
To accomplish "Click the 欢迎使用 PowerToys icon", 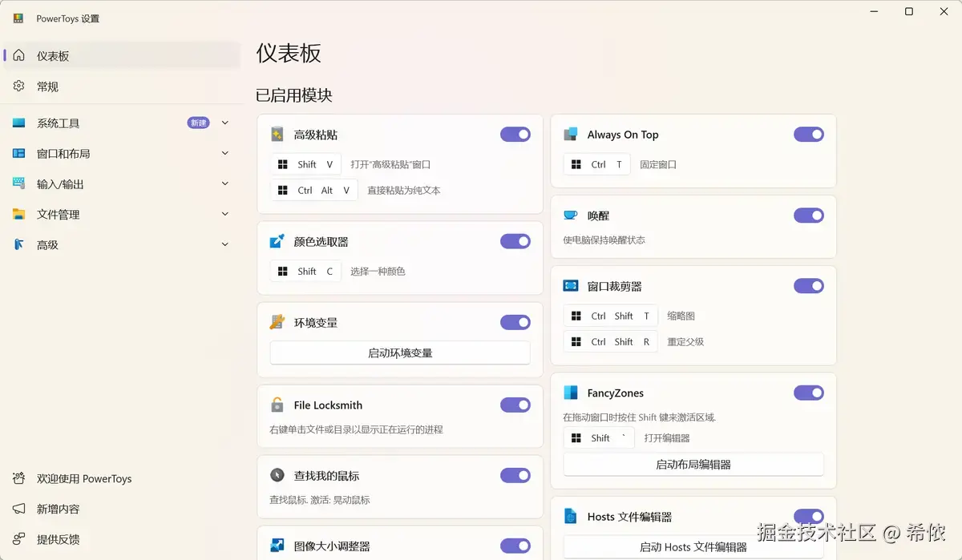I will click(19, 479).
